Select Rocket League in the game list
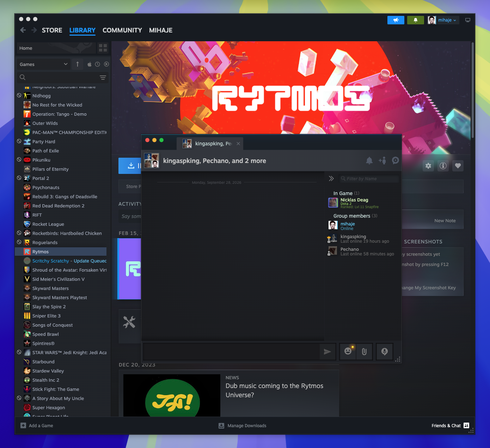This screenshot has width=490, height=448. 61,224
